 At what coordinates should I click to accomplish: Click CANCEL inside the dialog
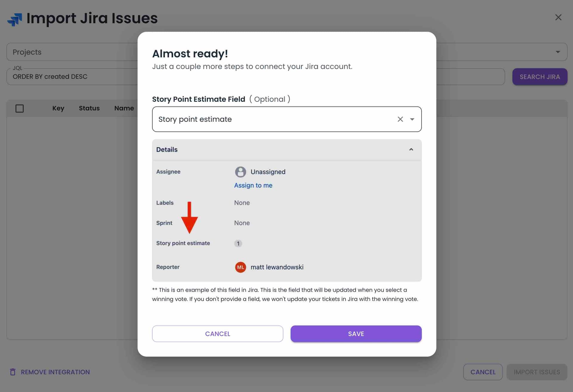[x=218, y=334]
